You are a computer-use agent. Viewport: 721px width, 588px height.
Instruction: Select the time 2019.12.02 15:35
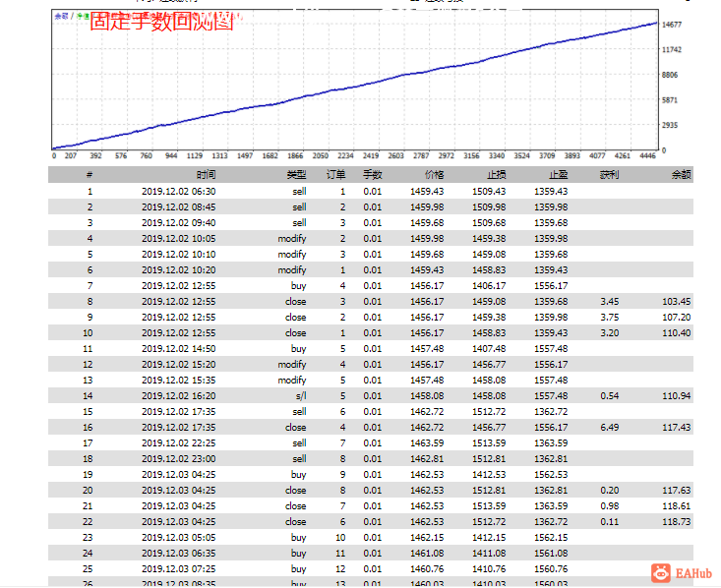tap(178, 381)
